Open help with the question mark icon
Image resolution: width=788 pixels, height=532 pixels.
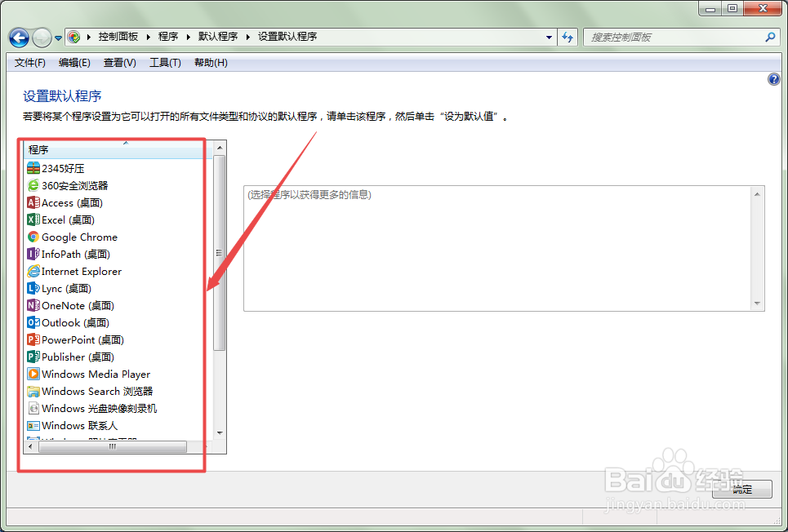pos(774,79)
